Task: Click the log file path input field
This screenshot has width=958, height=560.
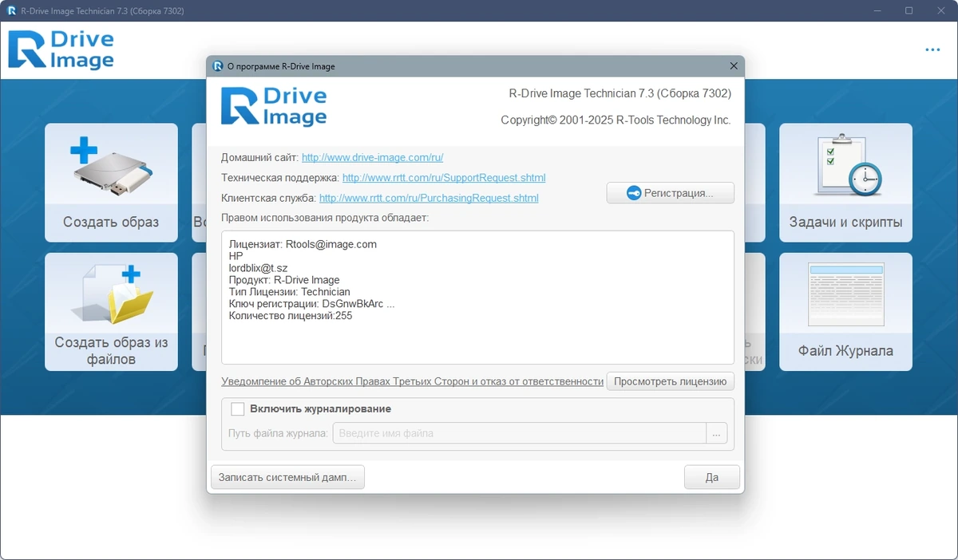Action: (x=519, y=433)
